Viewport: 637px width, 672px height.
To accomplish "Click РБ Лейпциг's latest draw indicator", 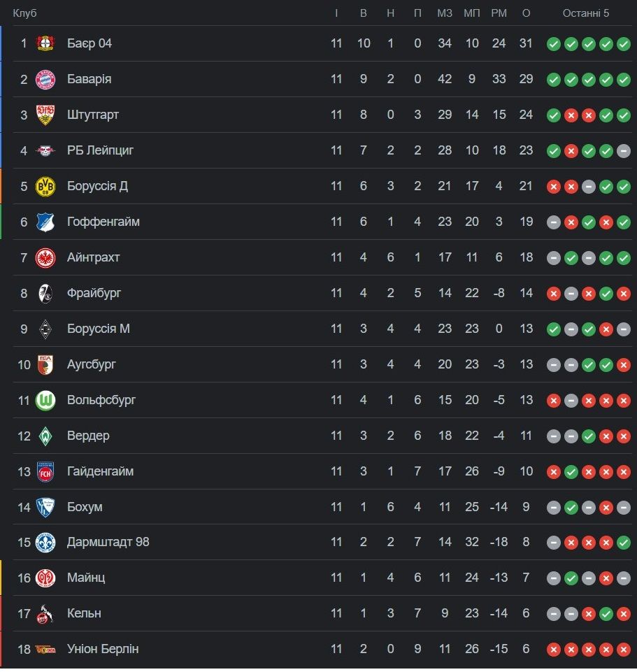I will click(x=624, y=150).
